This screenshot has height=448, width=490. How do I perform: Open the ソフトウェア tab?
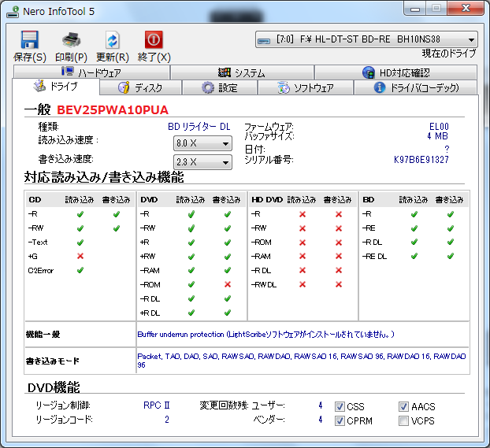click(306, 87)
